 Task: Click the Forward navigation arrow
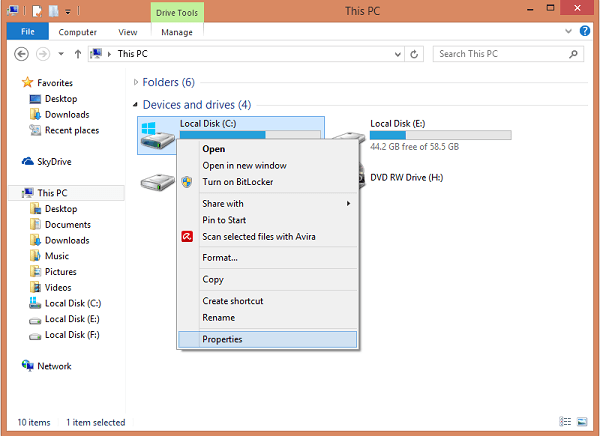click(43, 54)
